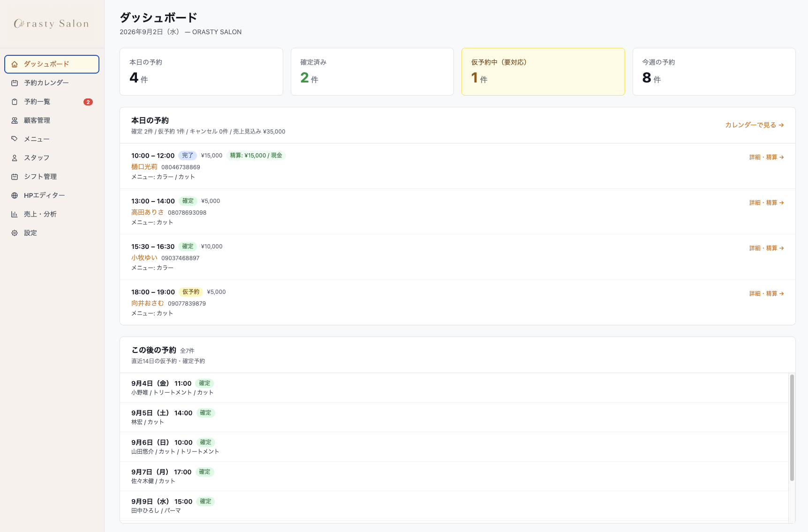Click the red badge showing 2 on 予約一覧

click(x=88, y=102)
